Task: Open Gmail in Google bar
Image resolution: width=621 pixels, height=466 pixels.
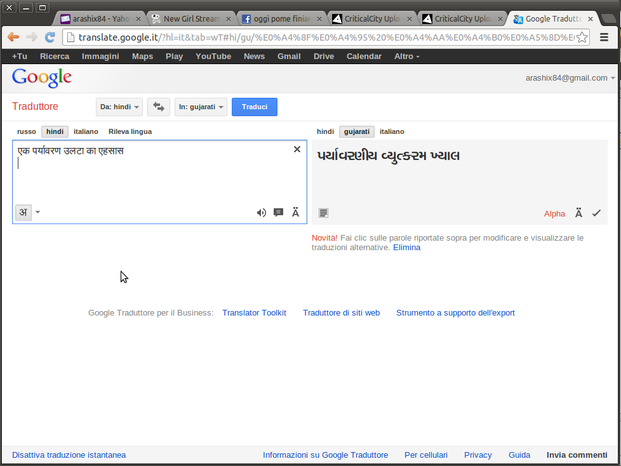Action: coord(289,56)
